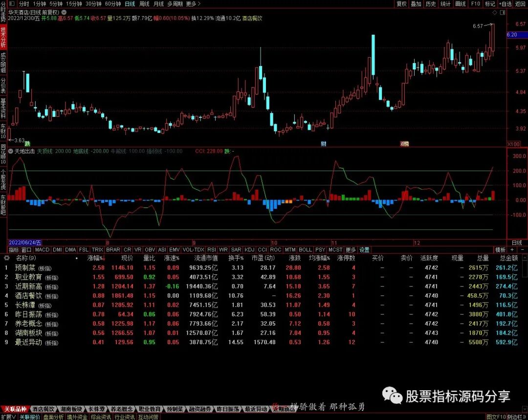528x420 pixels.
Task: Select the MCST indicator
Action: point(335,249)
